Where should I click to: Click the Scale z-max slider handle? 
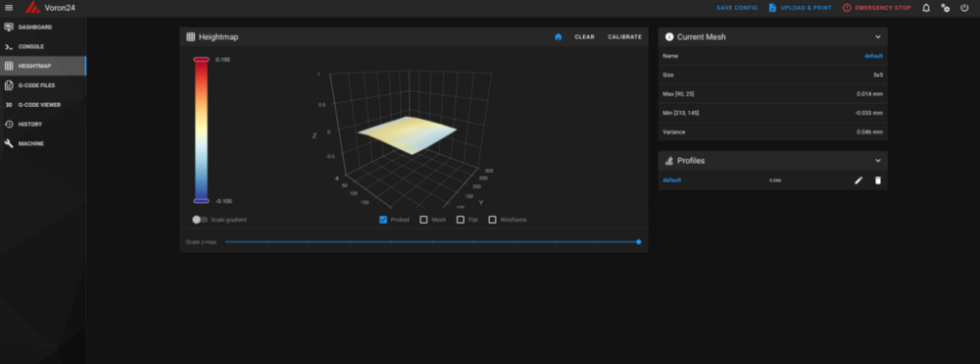[638, 241]
